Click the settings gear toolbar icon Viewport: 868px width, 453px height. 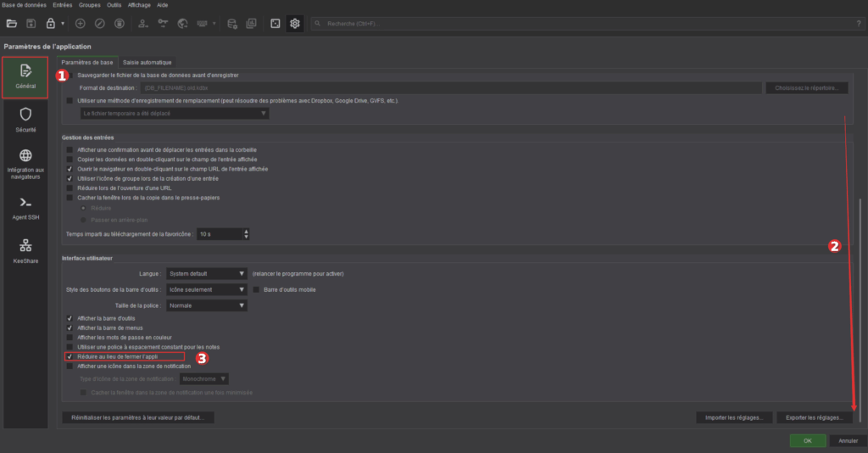click(x=295, y=23)
